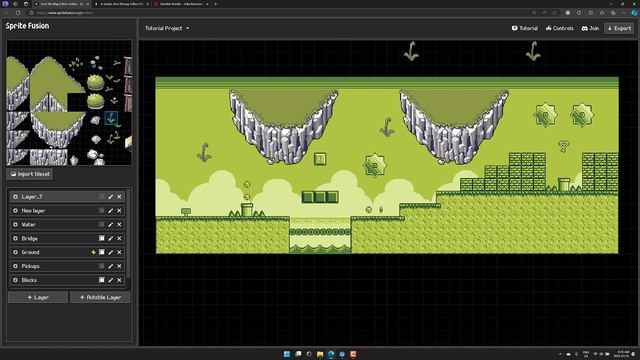Image resolution: width=640 pixels, height=360 pixels.
Task: Delete the Ground layer with its X icon
Action: pyautogui.click(x=119, y=252)
